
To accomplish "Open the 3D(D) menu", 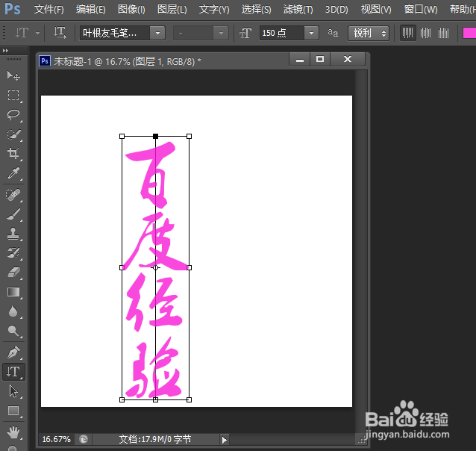I will [x=336, y=10].
